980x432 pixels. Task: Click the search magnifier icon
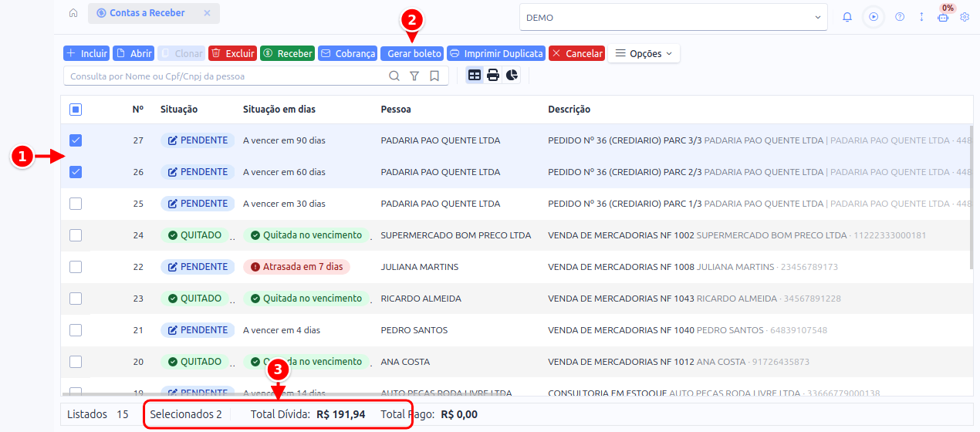pyautogui.click(x=394, y=76)
